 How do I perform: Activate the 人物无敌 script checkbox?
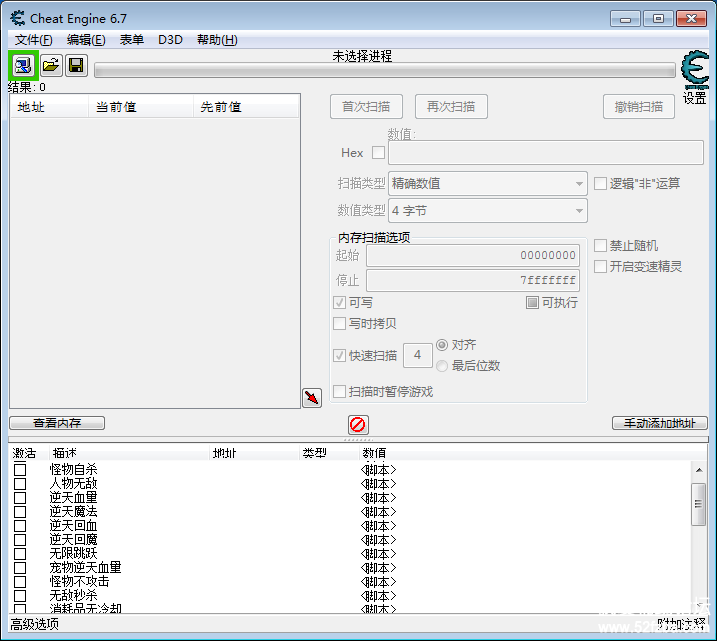click(20, 484)
